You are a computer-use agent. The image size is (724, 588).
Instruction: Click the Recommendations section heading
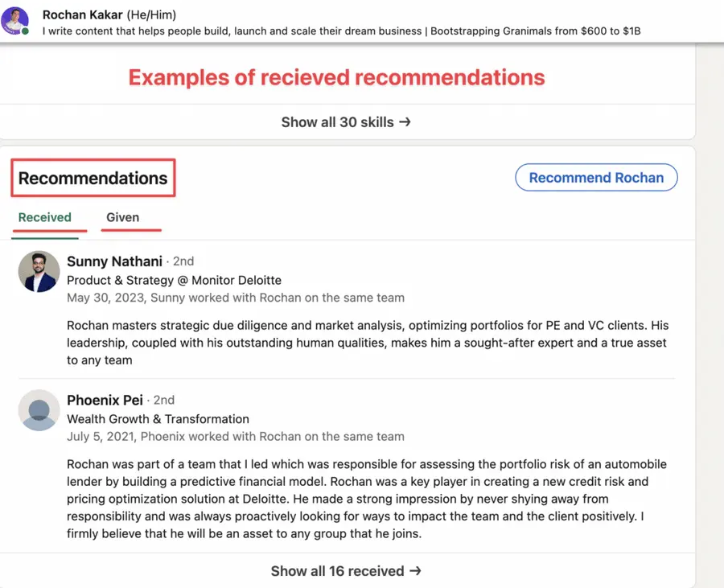[x=92, y=178]
